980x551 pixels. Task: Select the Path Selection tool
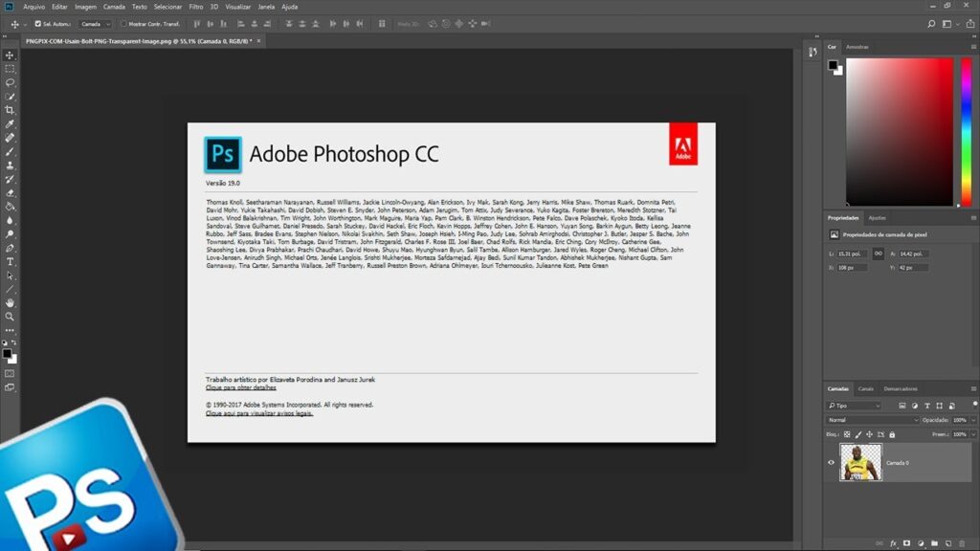point(10,275)
